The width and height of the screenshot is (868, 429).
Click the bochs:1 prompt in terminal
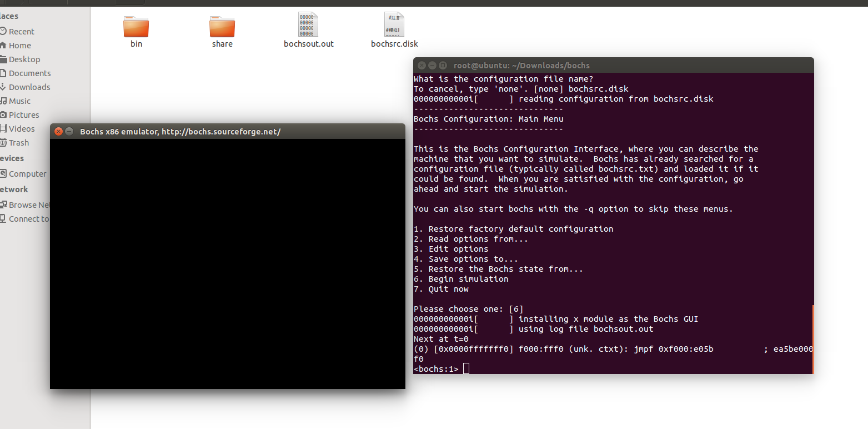tap(436, 369)
